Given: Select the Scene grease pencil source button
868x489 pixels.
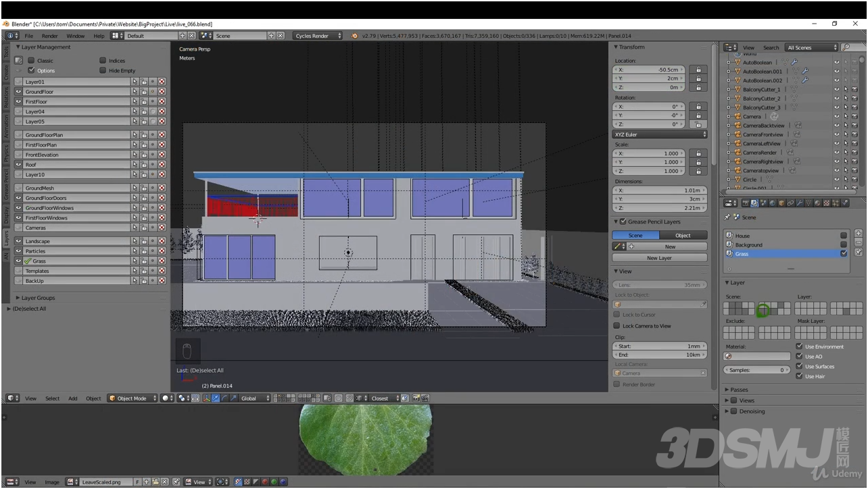Looking at the screenshot, I should point(635,235).
